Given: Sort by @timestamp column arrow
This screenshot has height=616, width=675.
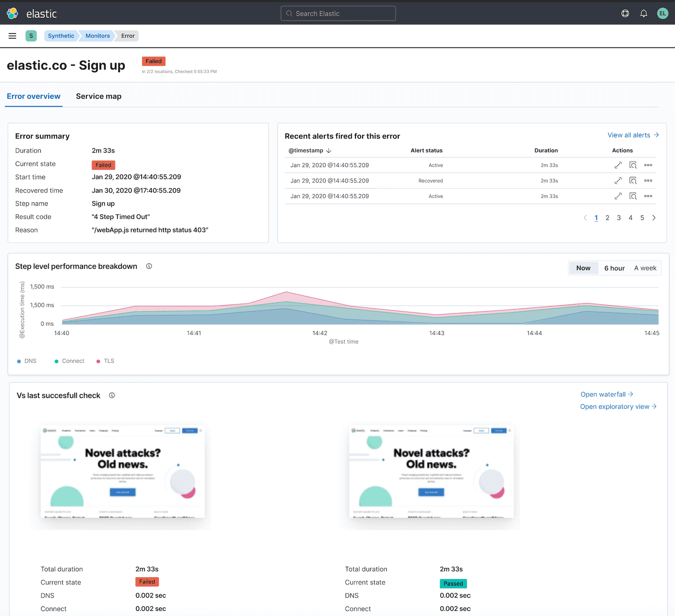Looking at the screenshot, I should coord(329,151).
